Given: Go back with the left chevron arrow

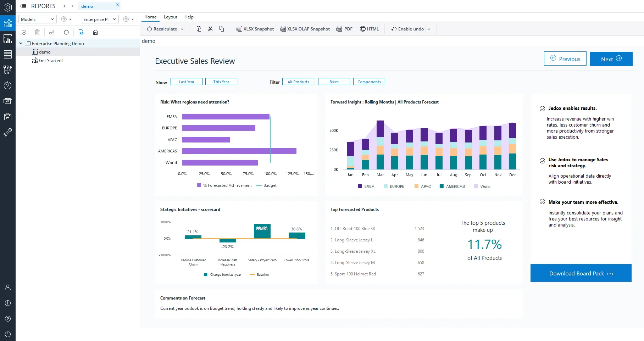Looking at the screenshot, I should pyautogui.click(x=64, y=6).
